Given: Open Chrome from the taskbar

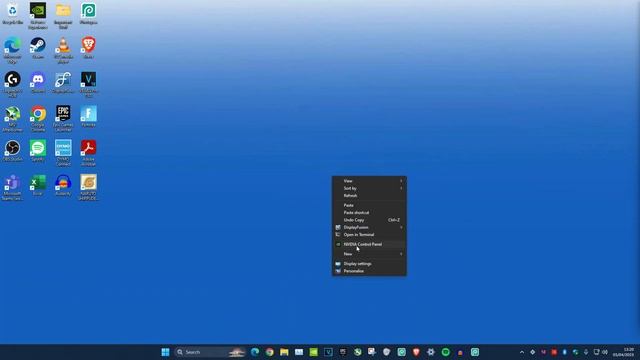Looking at the screenshot, I should [x=270, y=352].
